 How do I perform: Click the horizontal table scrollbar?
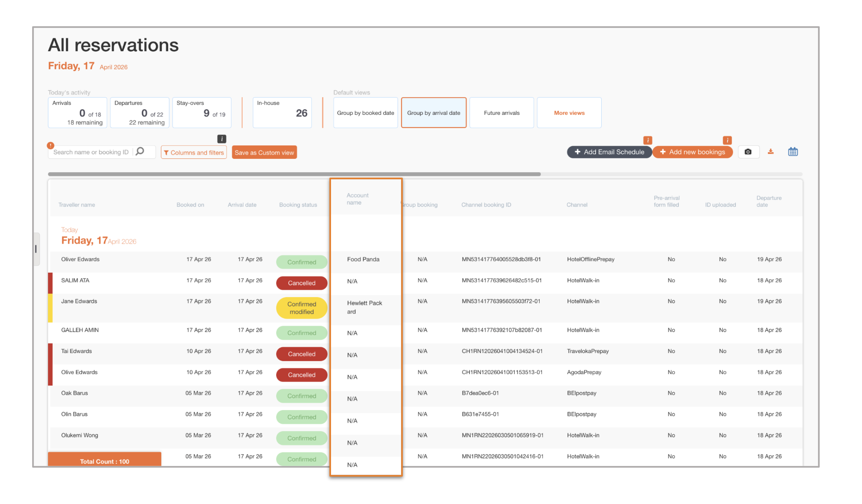pos(294,174)
